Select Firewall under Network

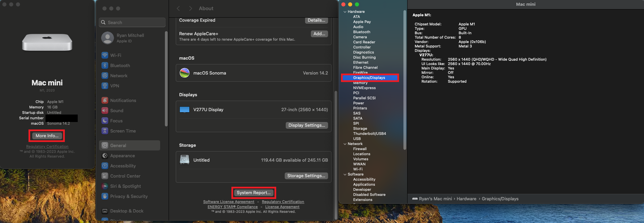360,149
